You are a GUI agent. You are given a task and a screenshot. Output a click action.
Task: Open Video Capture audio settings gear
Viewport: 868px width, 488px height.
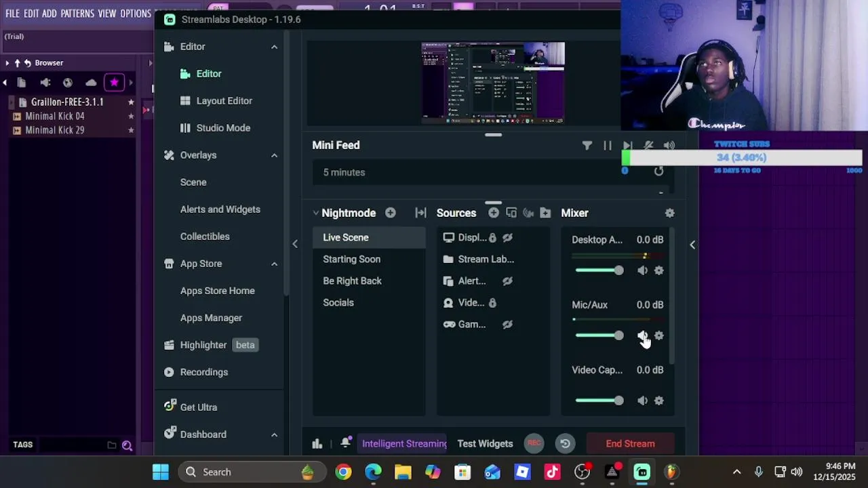659,401
